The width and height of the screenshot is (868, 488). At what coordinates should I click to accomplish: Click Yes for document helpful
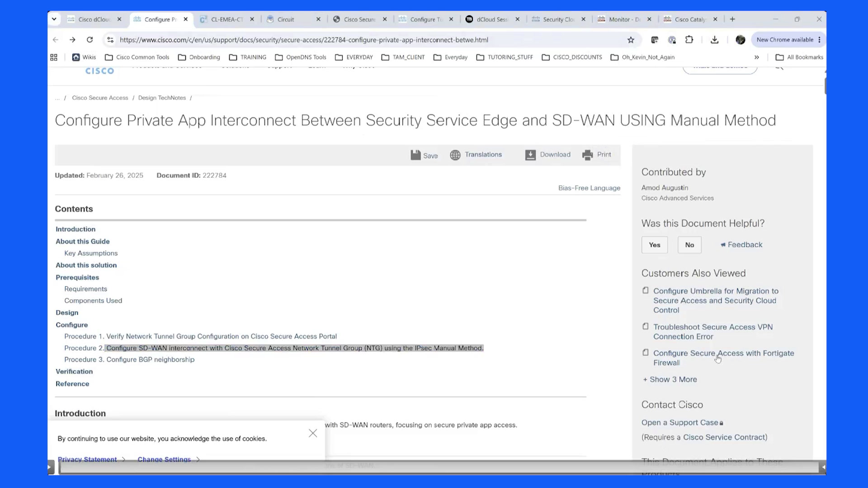coord(655,245)
